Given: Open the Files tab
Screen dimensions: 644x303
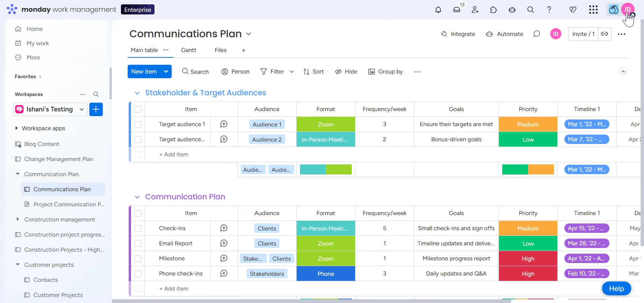Looking at the screenshot, I should (x=220, y=50).
